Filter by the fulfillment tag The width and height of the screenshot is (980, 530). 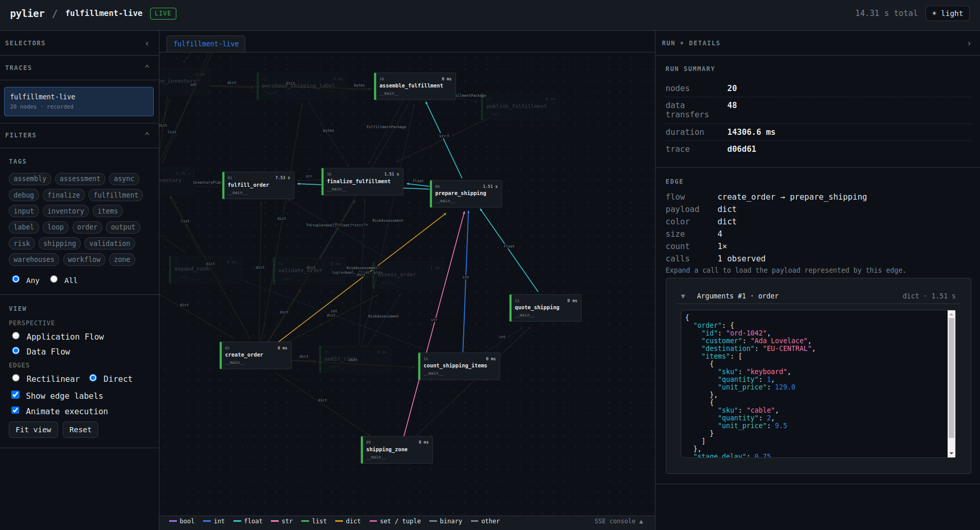point(116,195)
